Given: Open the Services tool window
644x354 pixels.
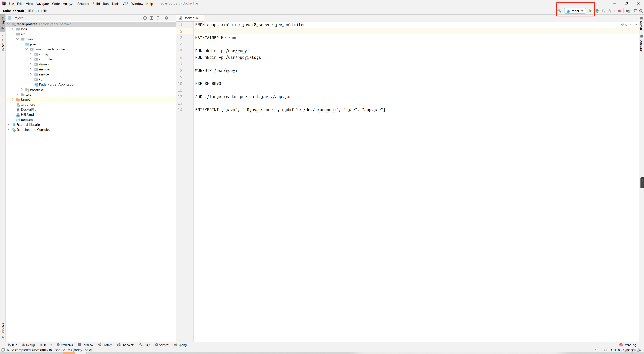Looking at the screenshot, I should pyautogui.click(x=162, y=345).
